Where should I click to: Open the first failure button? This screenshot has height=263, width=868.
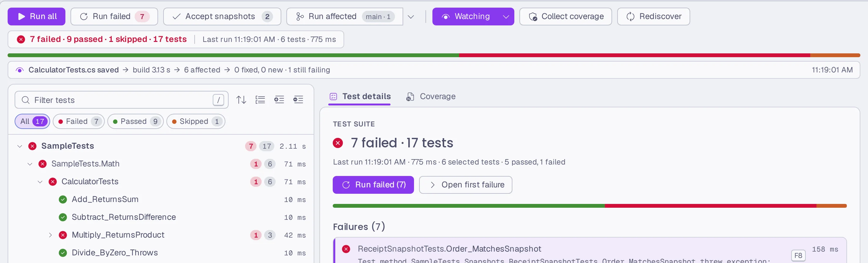[466, 185]
